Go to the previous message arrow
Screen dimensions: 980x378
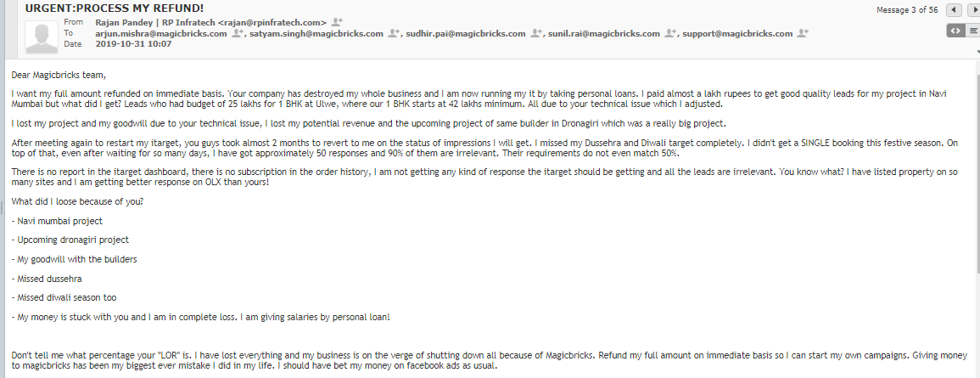click(x=954, y=10)
